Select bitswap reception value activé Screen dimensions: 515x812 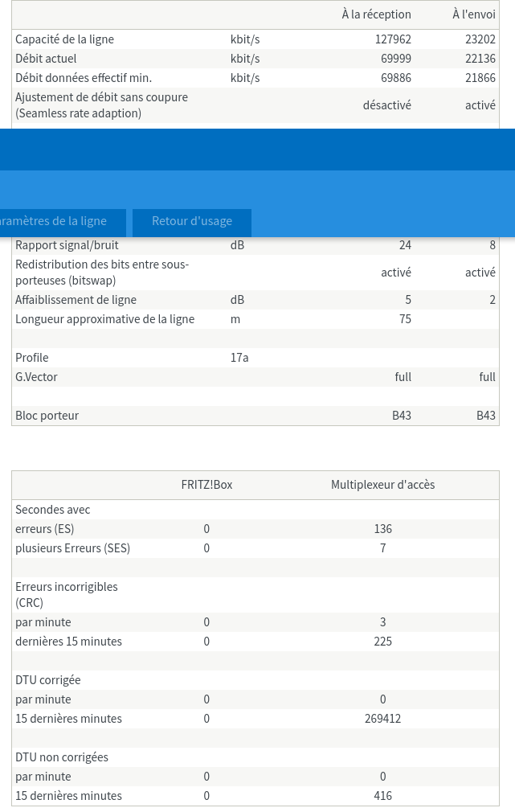click(x=396, y=273)
